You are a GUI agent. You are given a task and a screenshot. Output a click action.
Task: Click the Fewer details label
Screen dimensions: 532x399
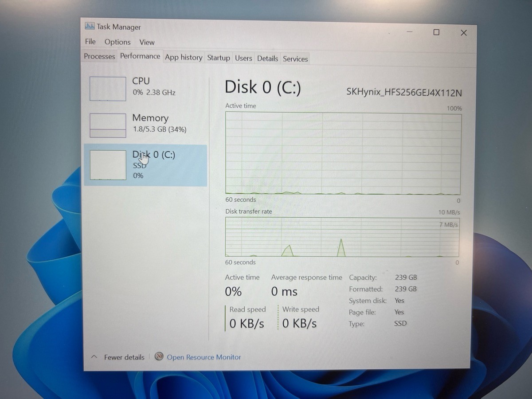tap(124, 357)
